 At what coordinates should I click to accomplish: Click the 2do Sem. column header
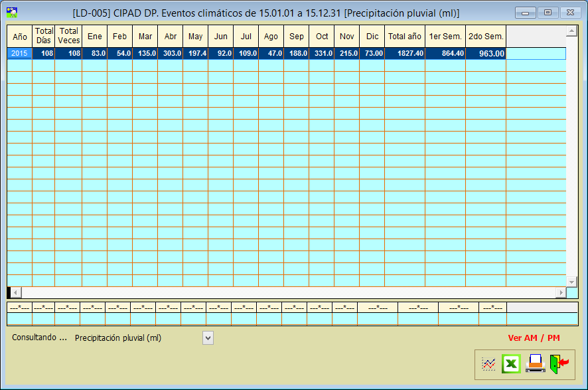click(x=486, y=37)
